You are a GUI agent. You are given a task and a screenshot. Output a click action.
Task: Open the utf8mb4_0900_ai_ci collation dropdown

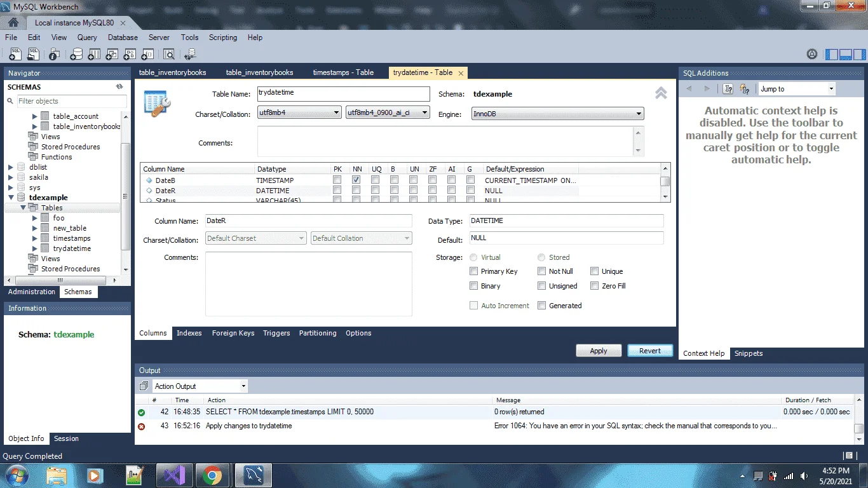388,113
